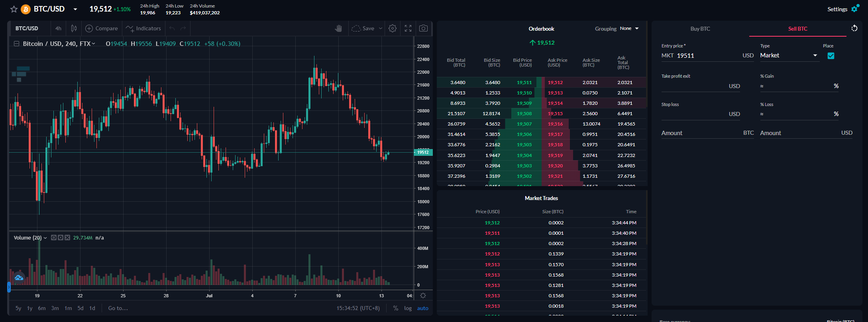Viewport: 868px width, 322px height.
Task: Change the candlestick chart style icon
Action: [x=74, y=29]
